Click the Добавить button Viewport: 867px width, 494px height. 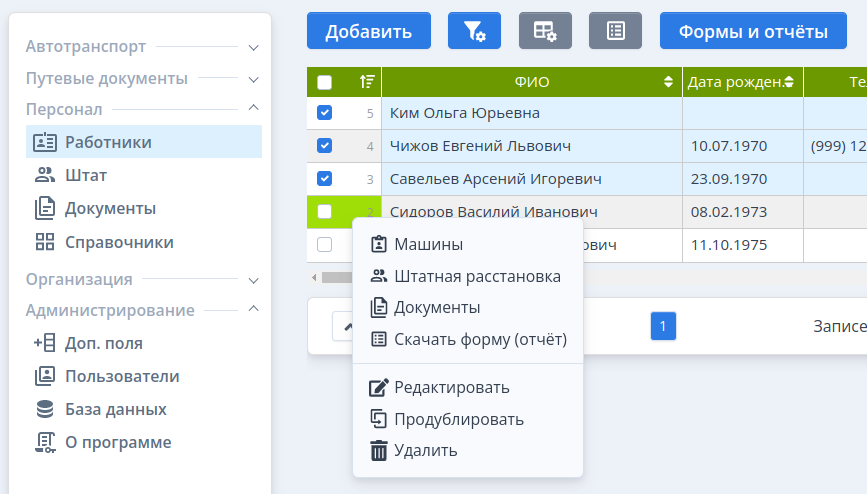click(368, 31)
